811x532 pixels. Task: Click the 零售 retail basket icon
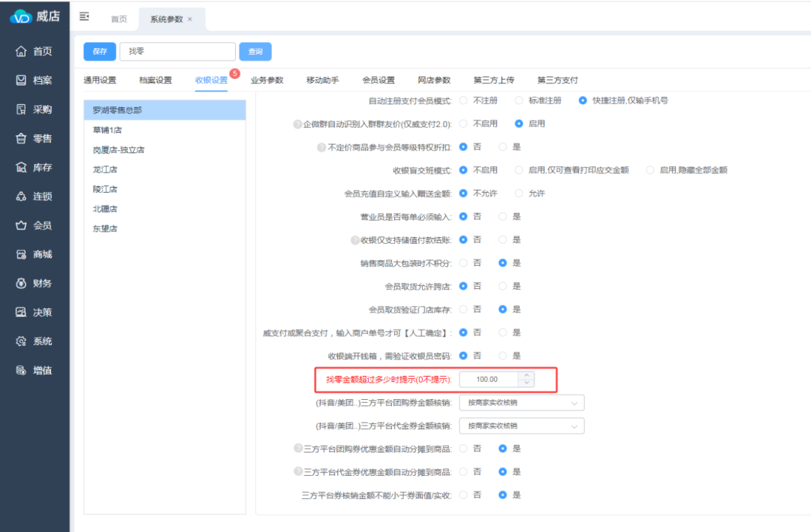tap(21, 139)
